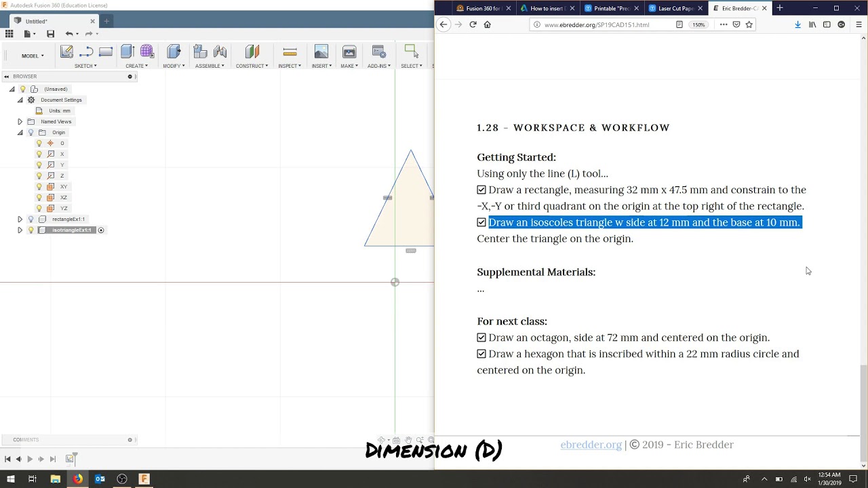Open the CONSTRUCT menu
This screenshot has width=868, height=488.
[252, 66]
